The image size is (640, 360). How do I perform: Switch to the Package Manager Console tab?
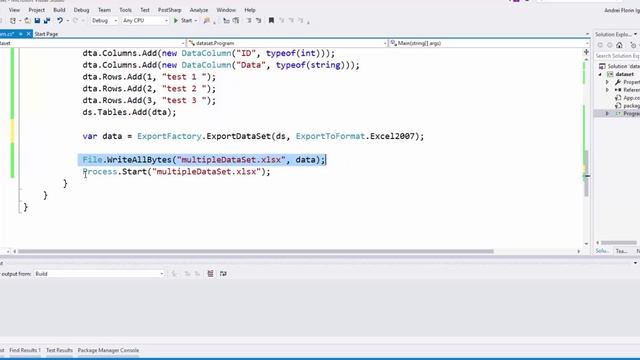pyautogui.click(x=108, y=350)
